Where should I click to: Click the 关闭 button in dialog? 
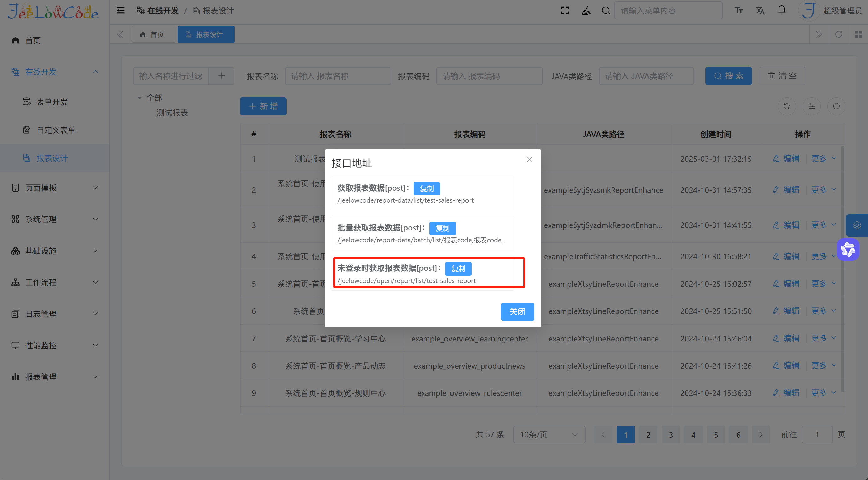click(517, 311)
